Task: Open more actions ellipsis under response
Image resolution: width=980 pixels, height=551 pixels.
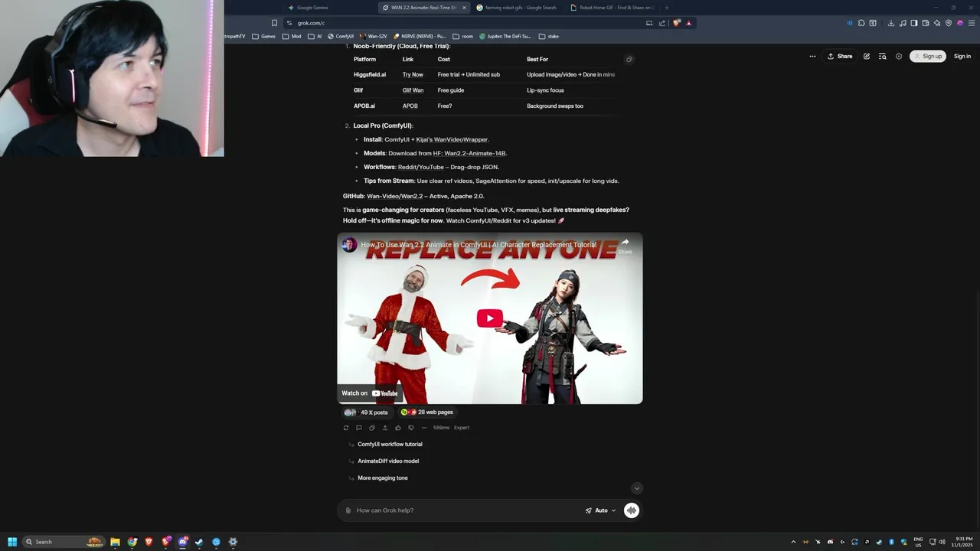Action: [x=424, y=428]
